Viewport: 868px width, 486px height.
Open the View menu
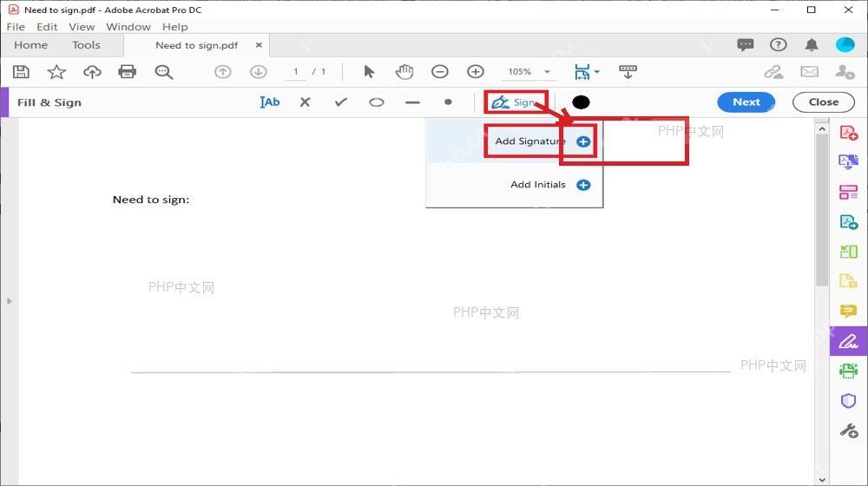[x=82, y=27]
